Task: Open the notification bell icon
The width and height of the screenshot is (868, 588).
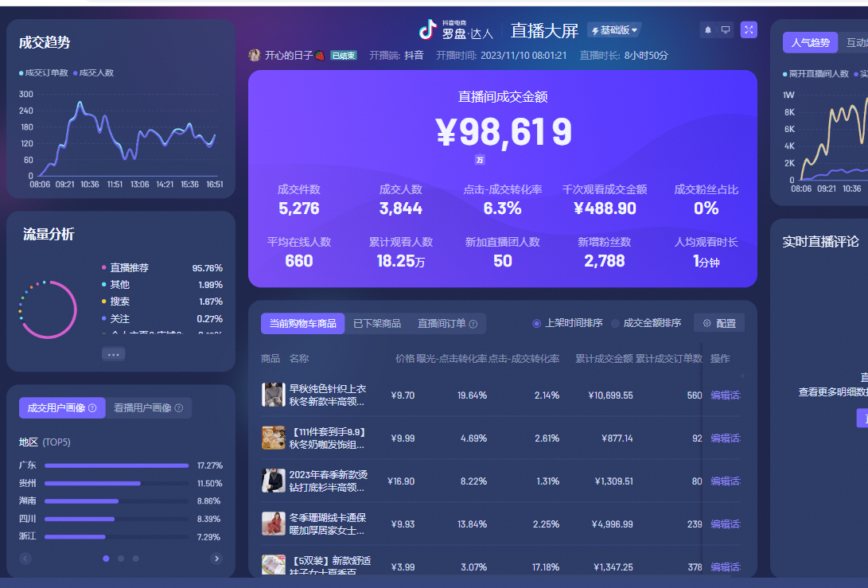Action: coord(708,29)
